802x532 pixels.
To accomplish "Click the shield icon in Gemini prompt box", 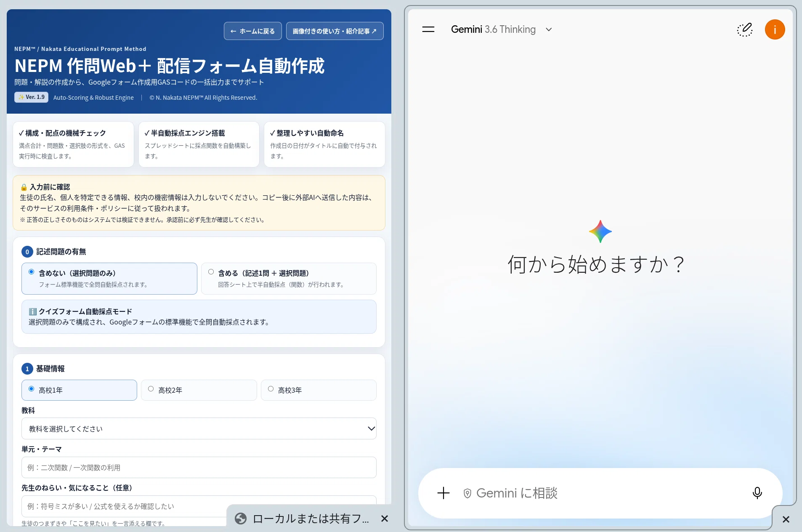I will [467, 493].
